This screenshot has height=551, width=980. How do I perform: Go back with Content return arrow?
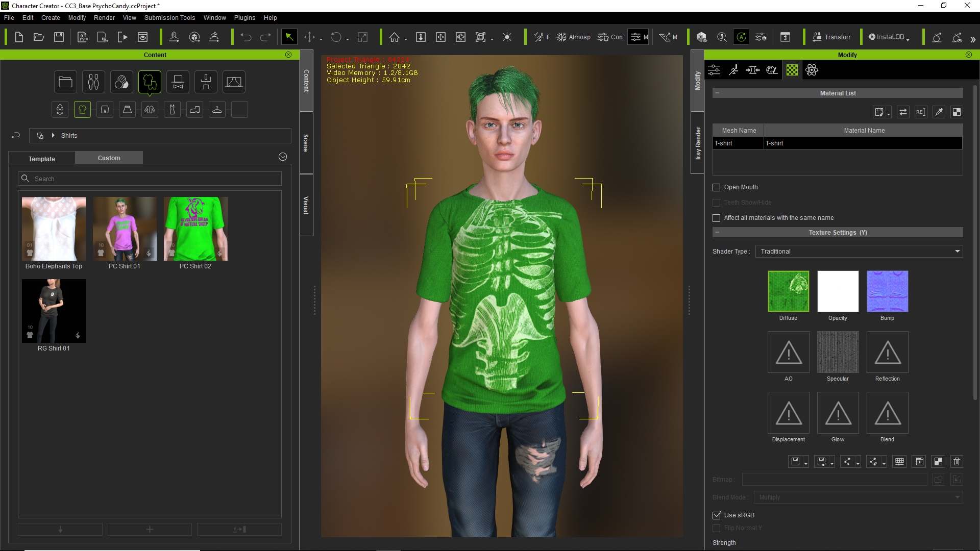click(15, 135)
